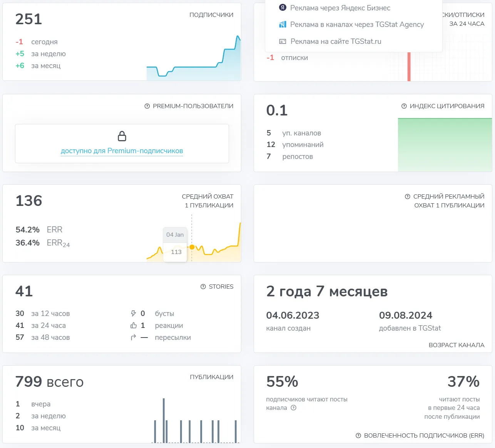Click the tallest bar in publications chart
Viewport: 495px width, 448px height.
coord(164,420)
